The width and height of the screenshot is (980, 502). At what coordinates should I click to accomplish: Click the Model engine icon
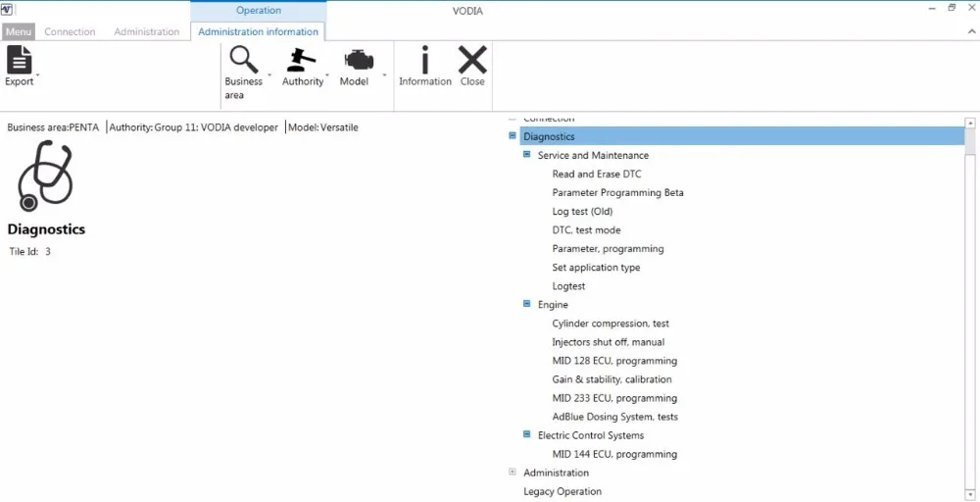click(359, 60)
